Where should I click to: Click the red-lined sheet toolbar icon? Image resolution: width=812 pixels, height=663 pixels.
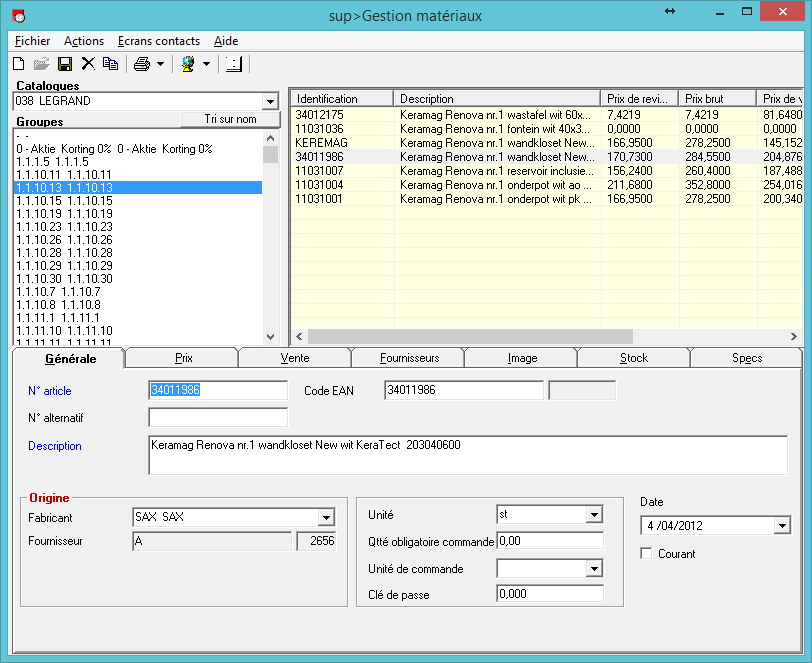[x=234, y=64]
